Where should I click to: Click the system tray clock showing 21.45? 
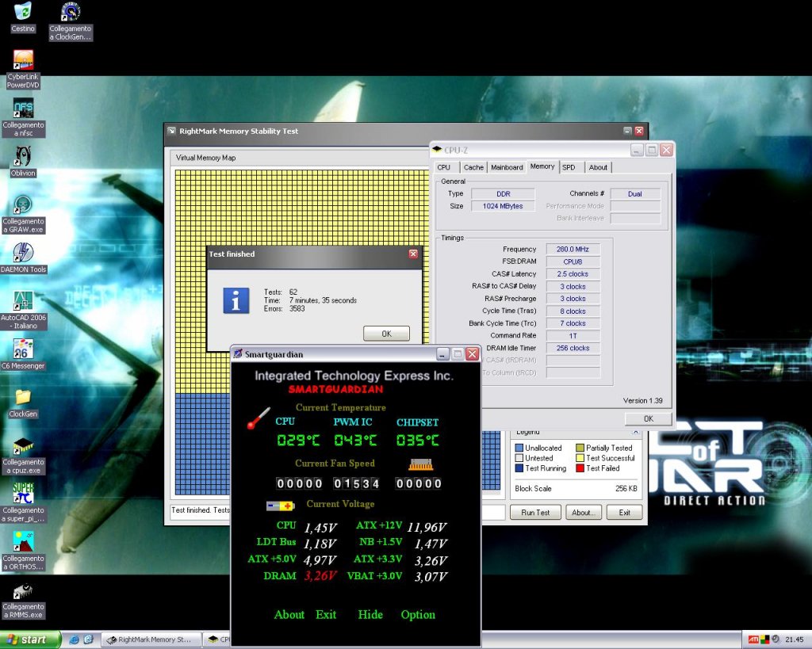(x=795, y=639)
